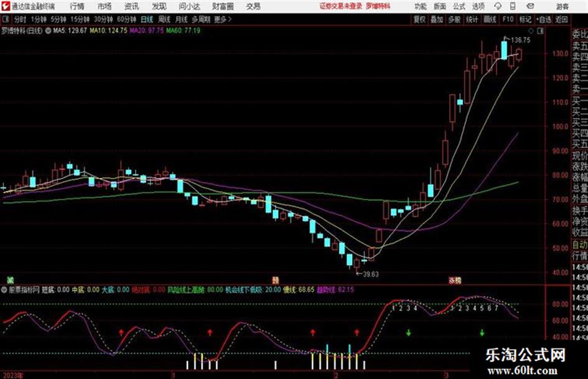The image size is (588, 379).
Task: Click the 自动 label in right panel
Action: click(x=580, y=245)
